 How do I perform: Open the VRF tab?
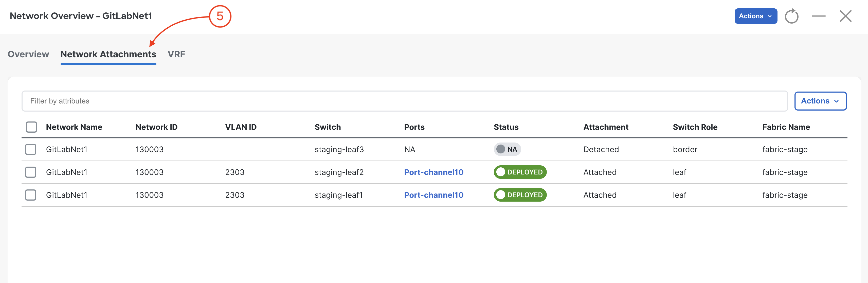pyautogui.click(x=176, y=54)
